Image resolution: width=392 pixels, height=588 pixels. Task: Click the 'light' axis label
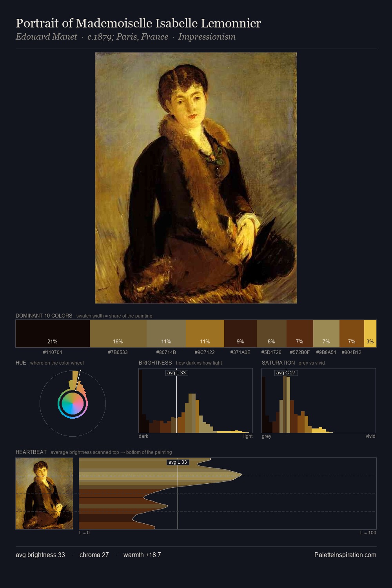pos(248,436)
